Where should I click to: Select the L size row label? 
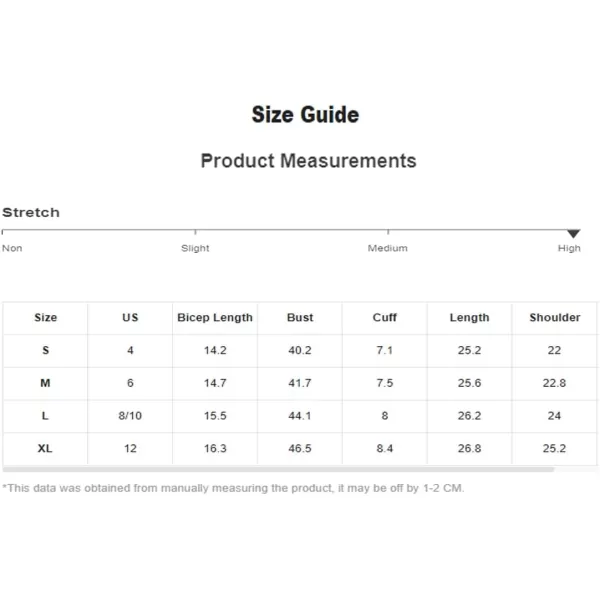coord(45,416)
